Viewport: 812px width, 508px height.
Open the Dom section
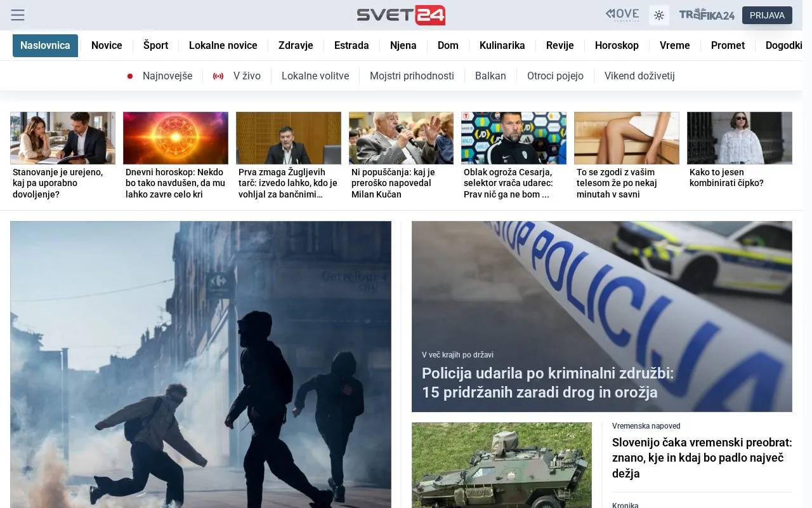pos(448,46)
